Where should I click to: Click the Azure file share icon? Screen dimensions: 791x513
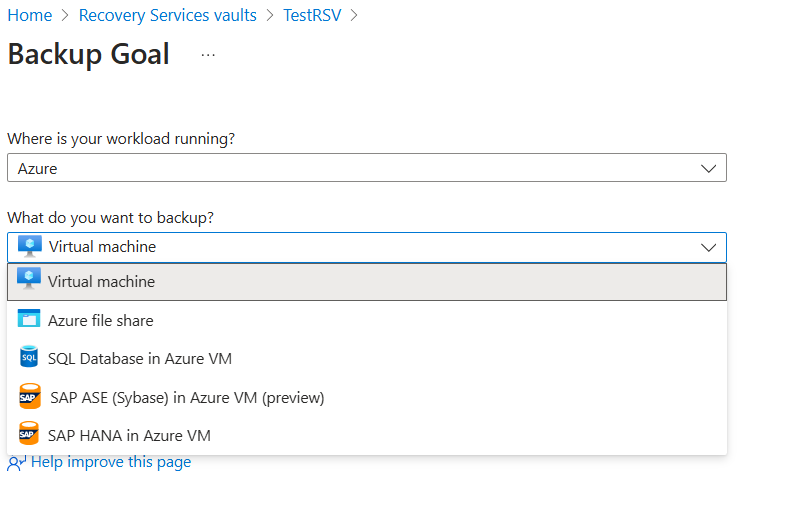click(29, 320)
